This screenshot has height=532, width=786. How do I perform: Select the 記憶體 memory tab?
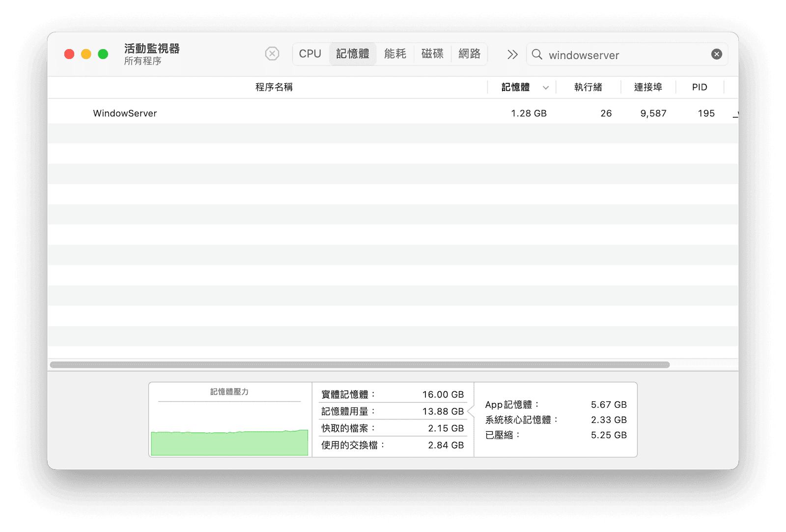(352, 54)
